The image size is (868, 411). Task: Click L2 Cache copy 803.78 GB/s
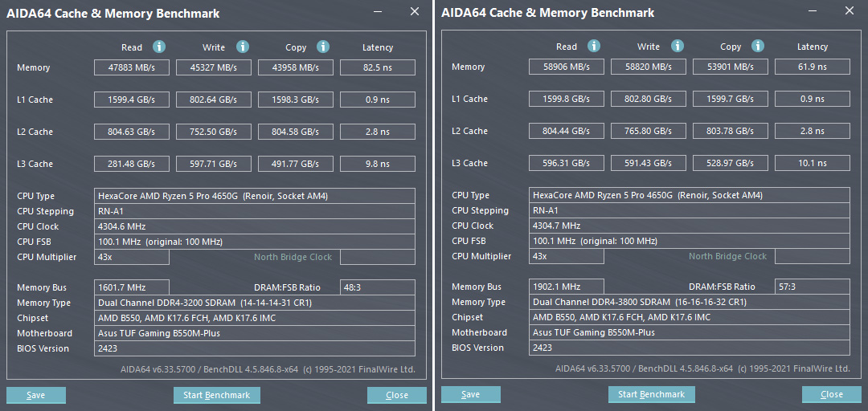tap(731, 131)
